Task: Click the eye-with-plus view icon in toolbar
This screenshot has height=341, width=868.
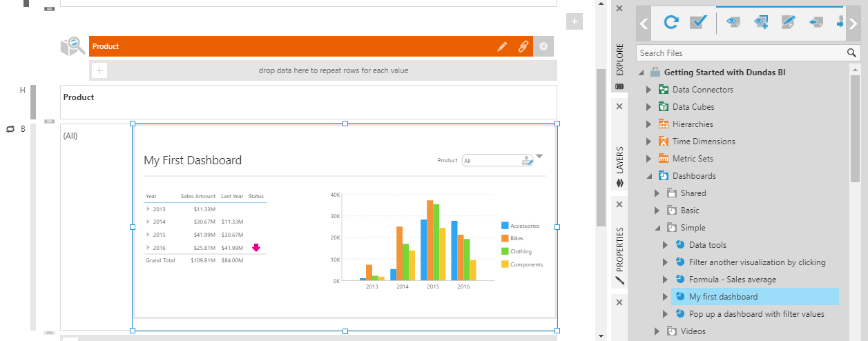Action: point(761,23)
